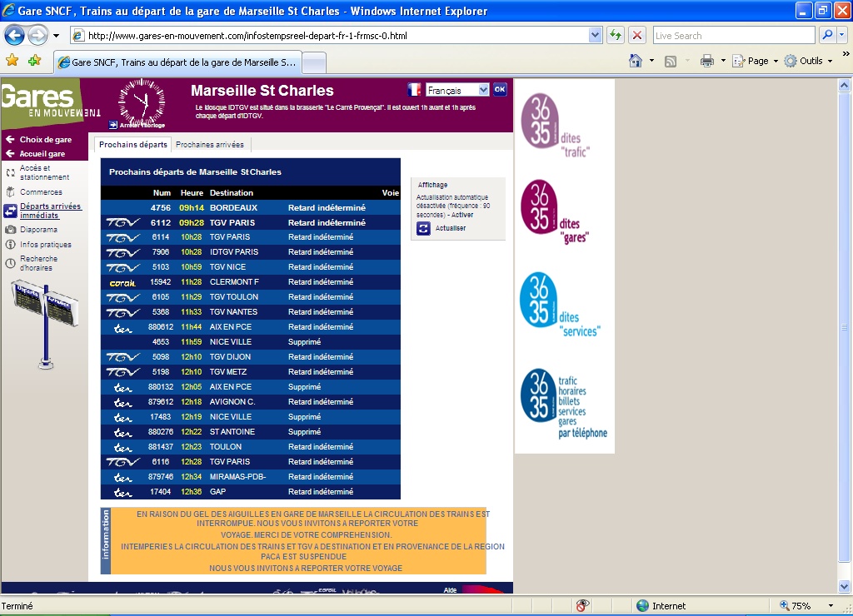Open the Infos pratiques sidebar link
The height and width of the screenshot is (616, 853).
[45, 245]
